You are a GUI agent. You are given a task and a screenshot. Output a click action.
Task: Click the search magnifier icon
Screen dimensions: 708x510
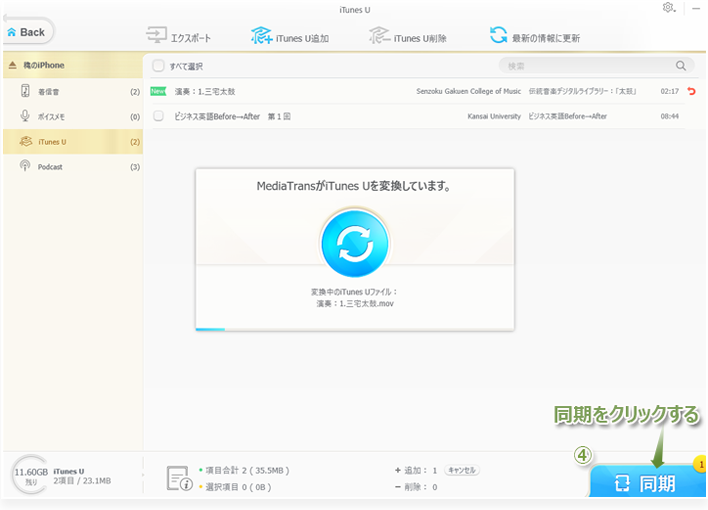pos(681,66)
